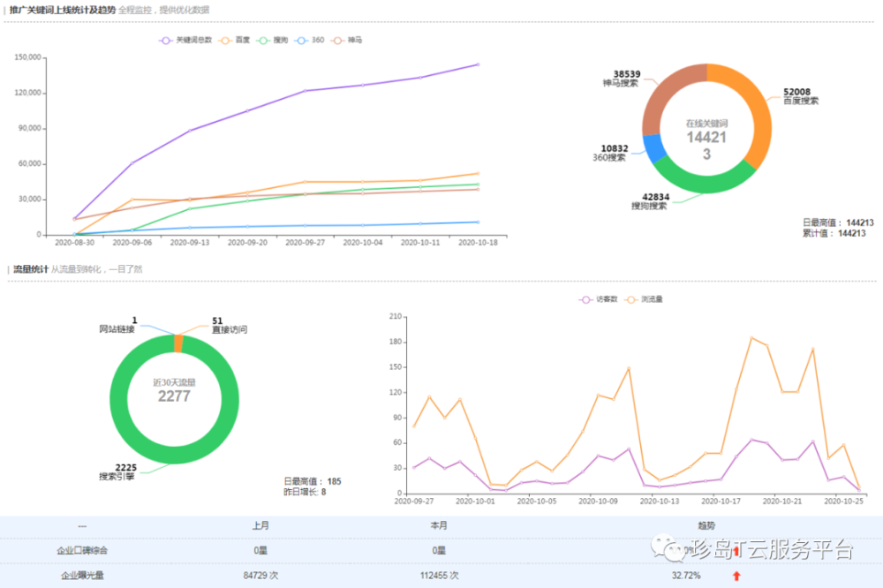Viewport: 883px width, 588px height.
Task: Select the blue 360搜索 donut segment
Action: [654, 147]
